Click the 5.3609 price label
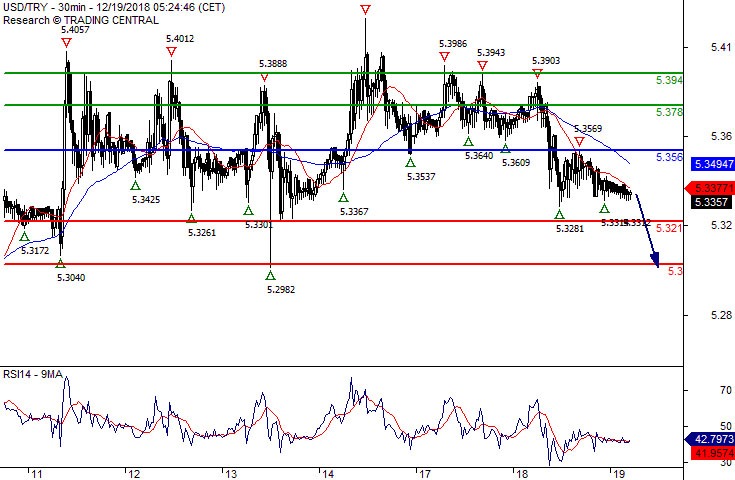This screenshot has width=735, height=480. 516,163
